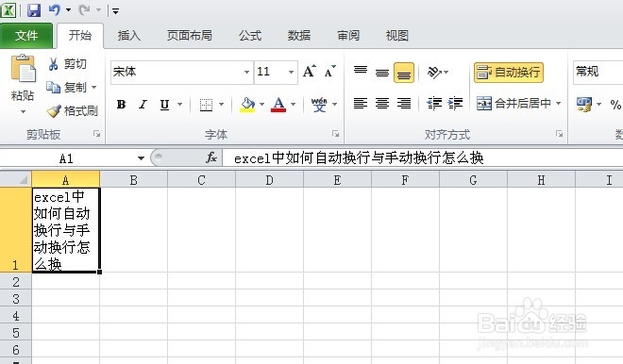
Task: Click the cell Borders icon
Action: (206, 105)
